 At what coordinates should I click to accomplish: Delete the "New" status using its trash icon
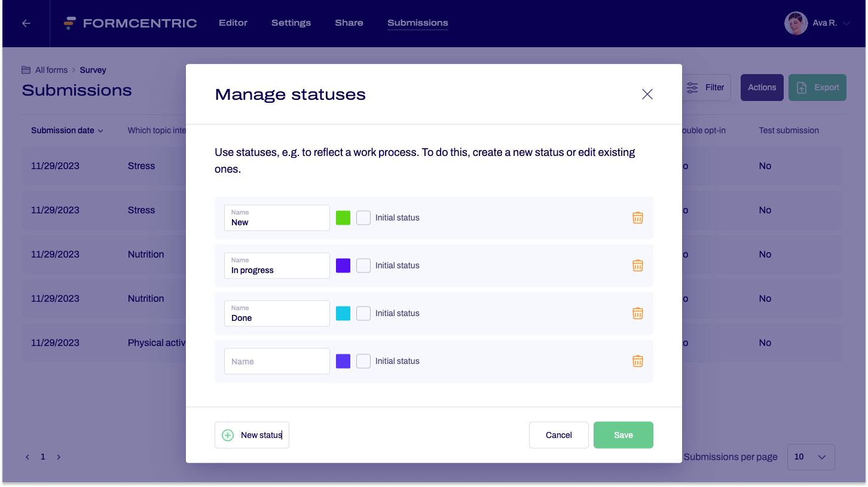pyautogui.click(x=637, y=218)
